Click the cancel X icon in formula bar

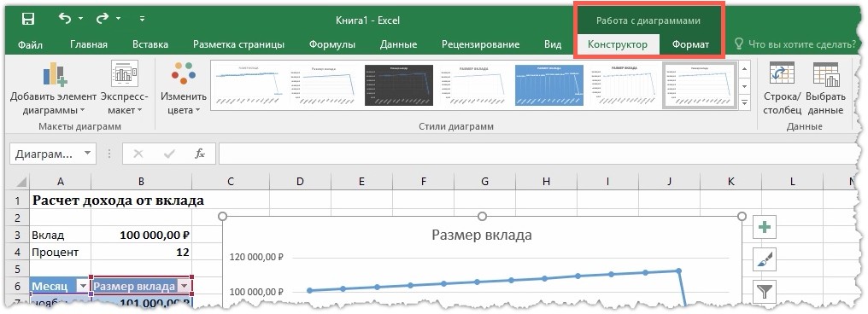[x=138, y=154]
